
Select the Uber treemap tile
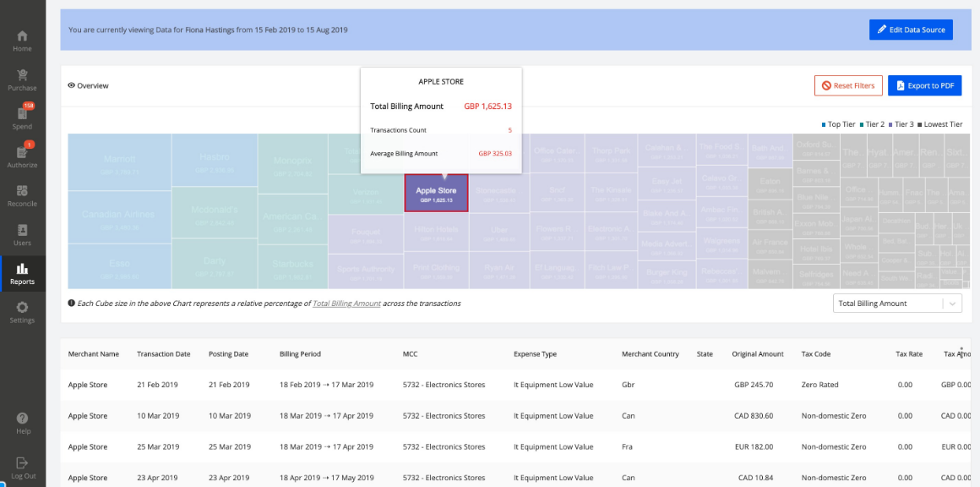pos(499,233)
